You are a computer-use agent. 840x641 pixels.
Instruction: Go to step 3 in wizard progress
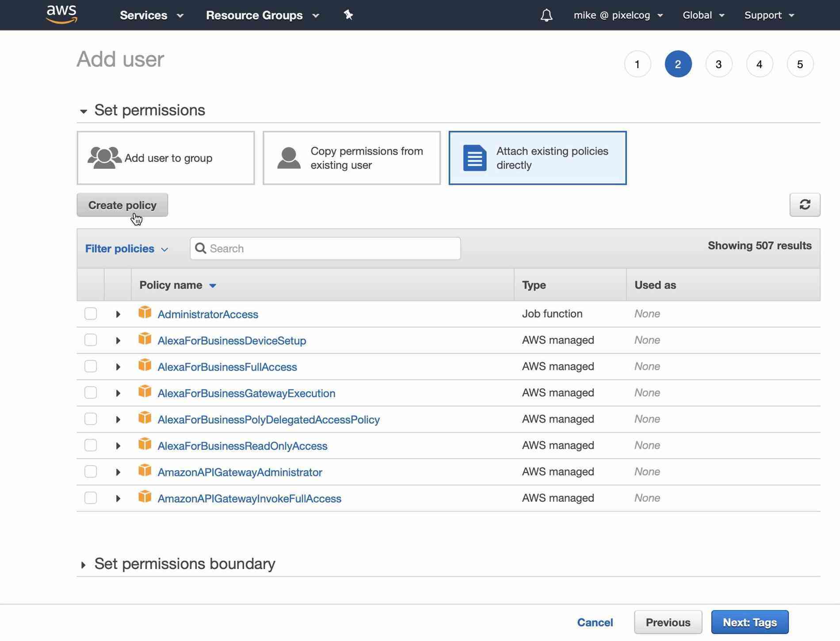pyautogui.click(x=719, y=64)
